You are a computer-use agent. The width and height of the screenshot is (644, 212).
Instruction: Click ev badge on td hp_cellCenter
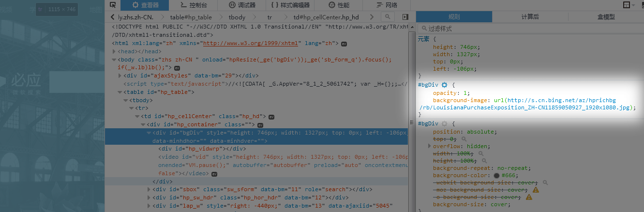pos(272,117)
